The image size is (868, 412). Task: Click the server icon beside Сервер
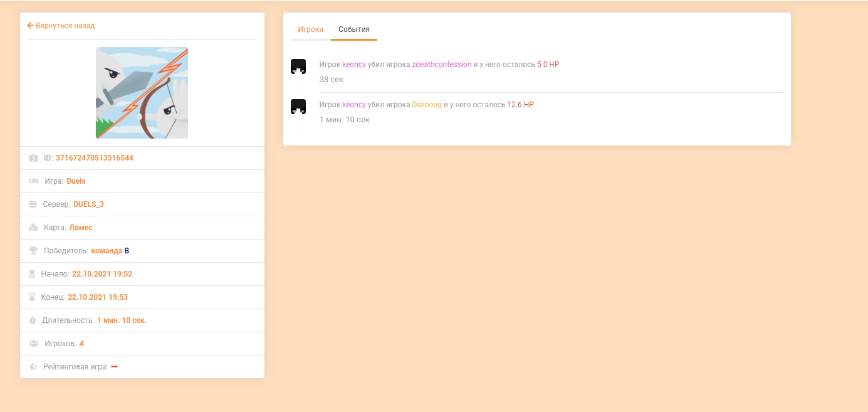(33, 204)
